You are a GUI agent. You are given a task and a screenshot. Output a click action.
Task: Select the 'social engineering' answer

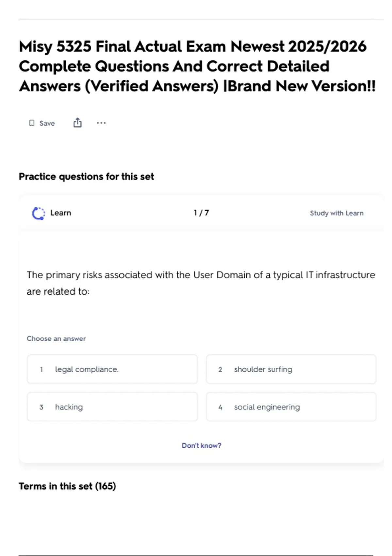(x=291, y=407)
